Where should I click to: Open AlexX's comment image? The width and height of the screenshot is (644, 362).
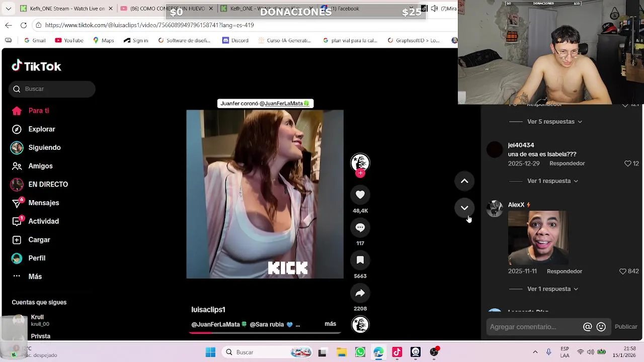[x=538, y=238]
